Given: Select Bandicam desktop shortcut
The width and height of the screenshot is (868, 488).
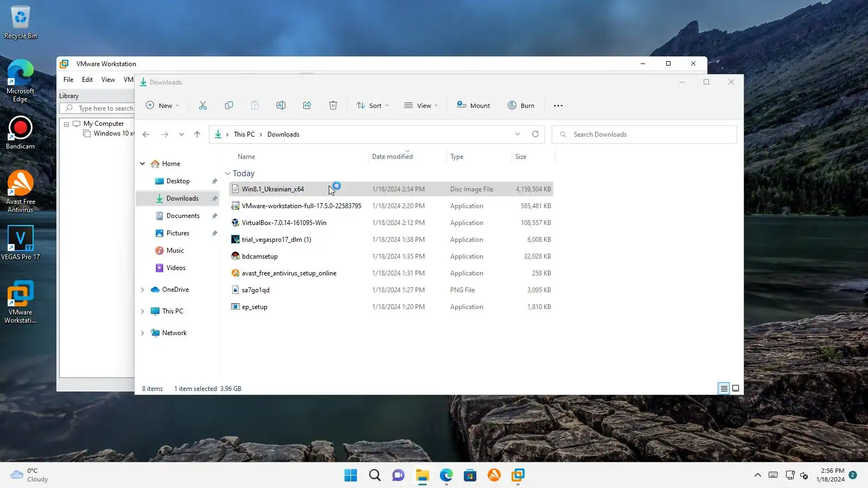Looking at the screenshot, I should [21, 133].
